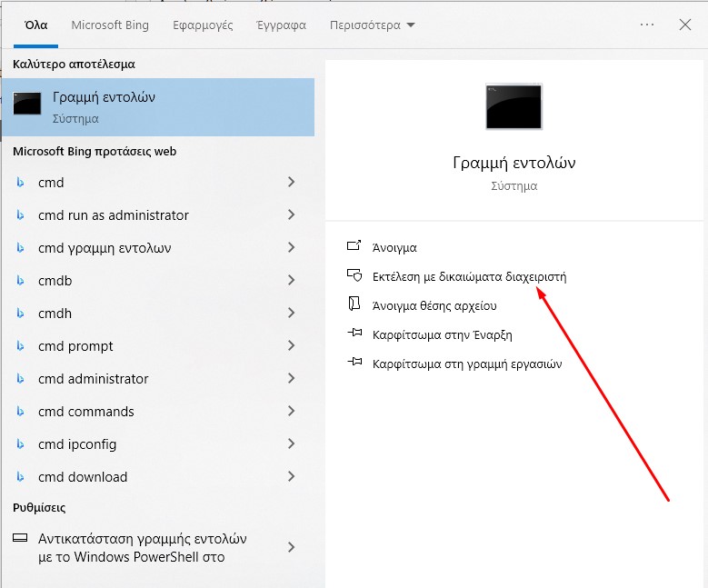Screen dimensions: 708x588
Task: Select the Microsoft Bing filter tab
Action: [x=110, y=25]
